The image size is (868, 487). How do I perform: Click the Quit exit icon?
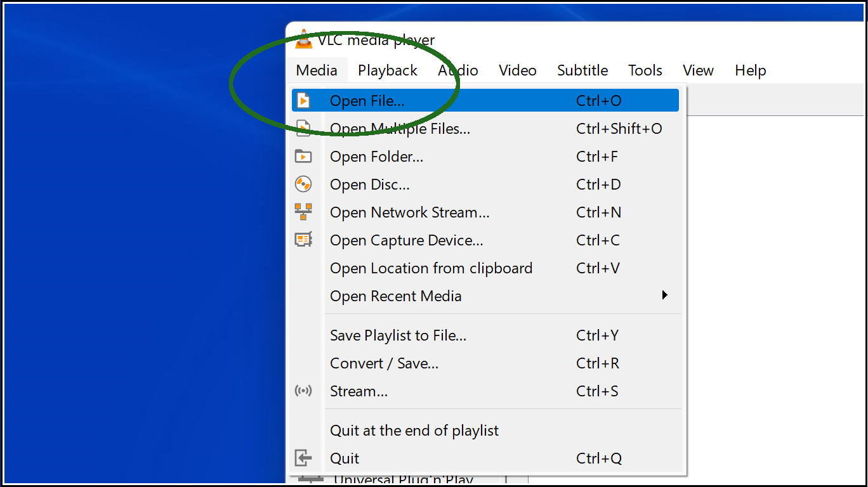click(x=304, y=458)
